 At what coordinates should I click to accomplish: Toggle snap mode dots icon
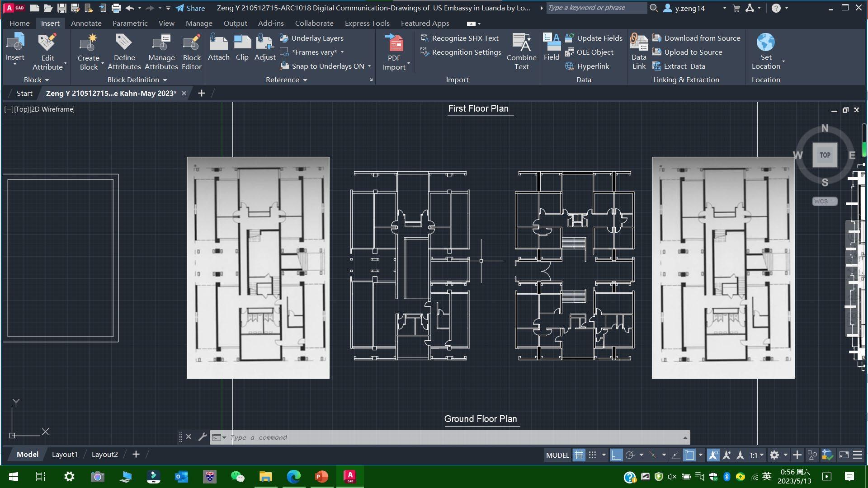tap(592, 455)
